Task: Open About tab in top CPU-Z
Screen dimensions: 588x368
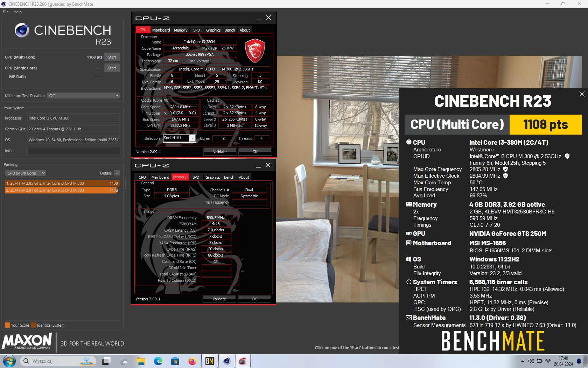Action: (245, 30)
